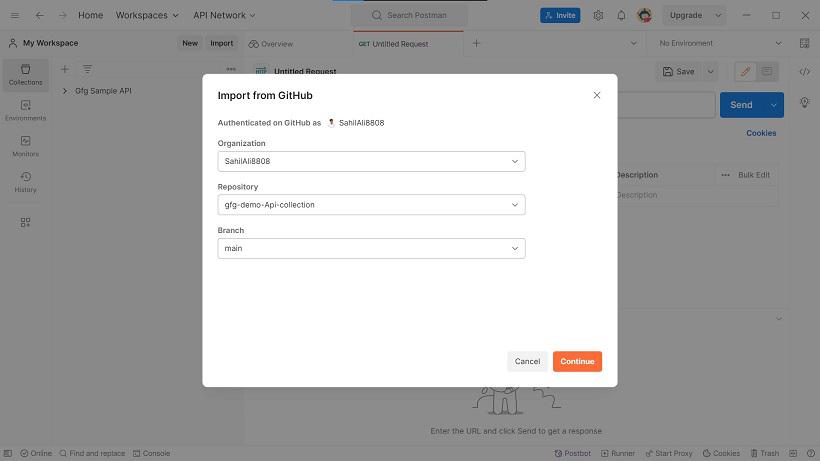
Task: Click the New button in My Workspace
Action: click(190, 43)
